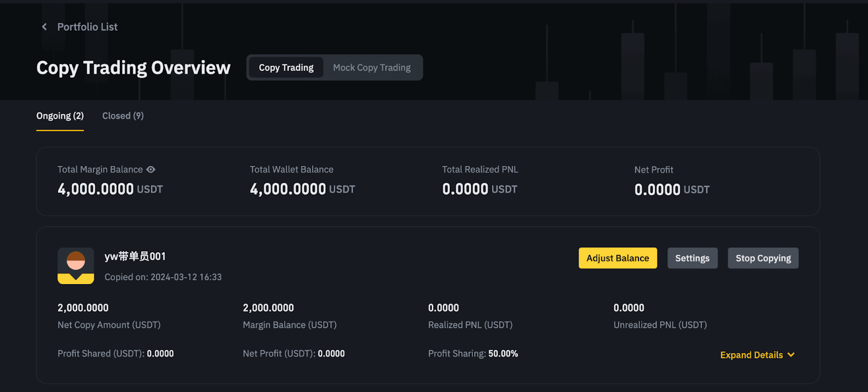Open trader name yw带单员001

(x=135, y=256)
